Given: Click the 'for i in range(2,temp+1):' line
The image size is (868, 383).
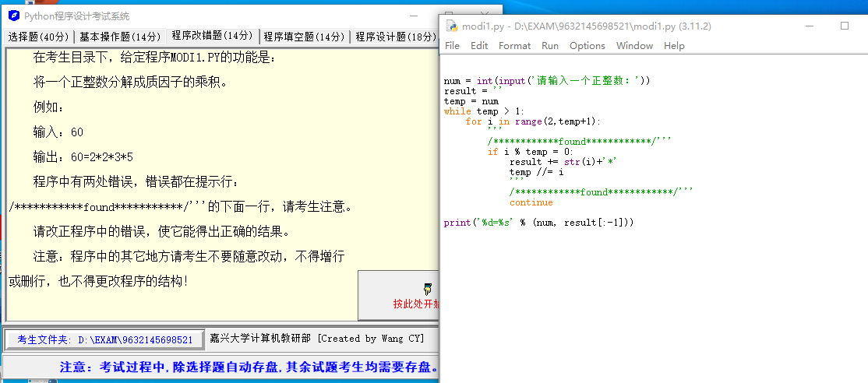Looking at the screenshot, I should tap(533, 121).
